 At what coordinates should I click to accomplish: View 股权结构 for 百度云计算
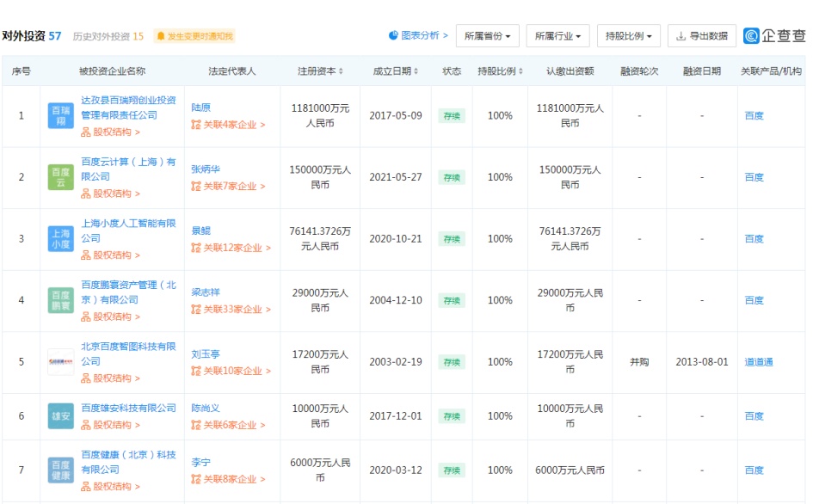click(110, 194)
